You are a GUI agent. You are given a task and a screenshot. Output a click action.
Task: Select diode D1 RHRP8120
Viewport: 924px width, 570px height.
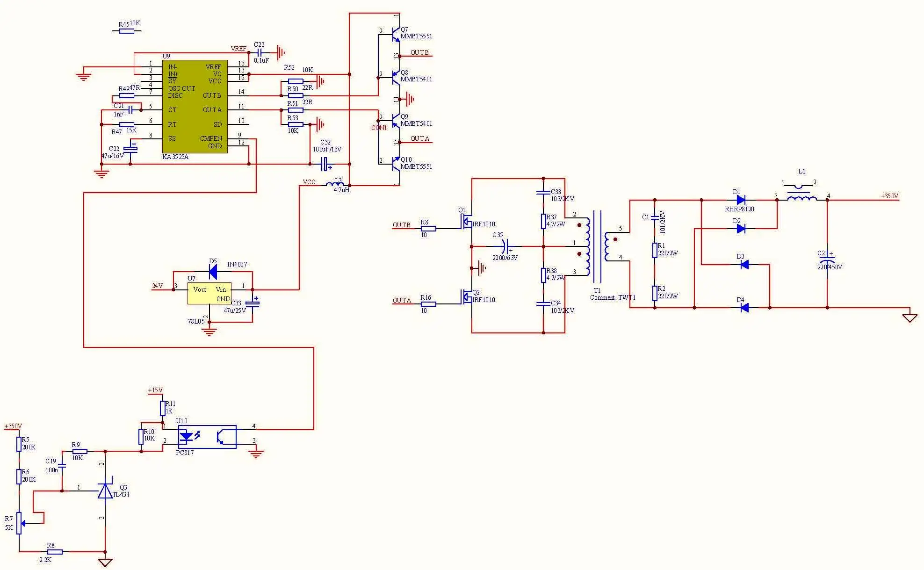[x=741, y=200]
